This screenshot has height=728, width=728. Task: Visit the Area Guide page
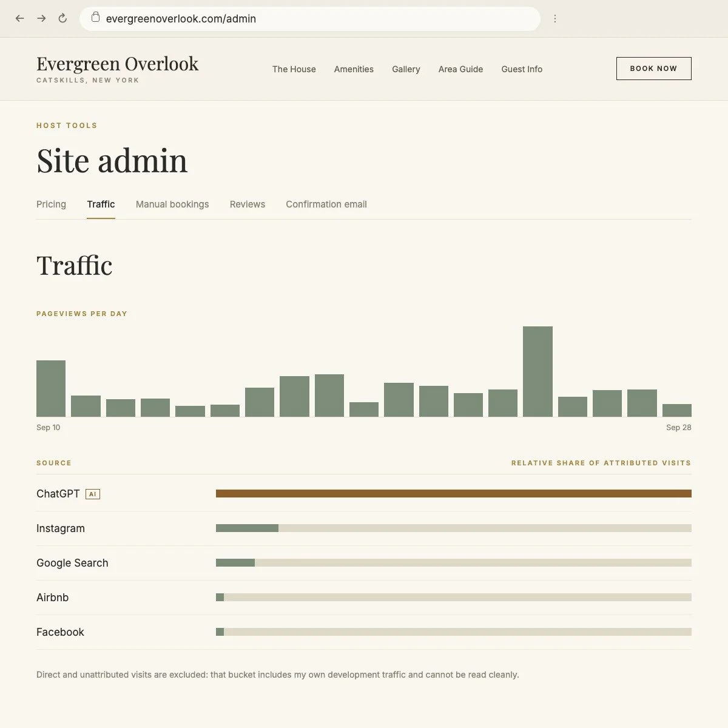coord(461,69)
